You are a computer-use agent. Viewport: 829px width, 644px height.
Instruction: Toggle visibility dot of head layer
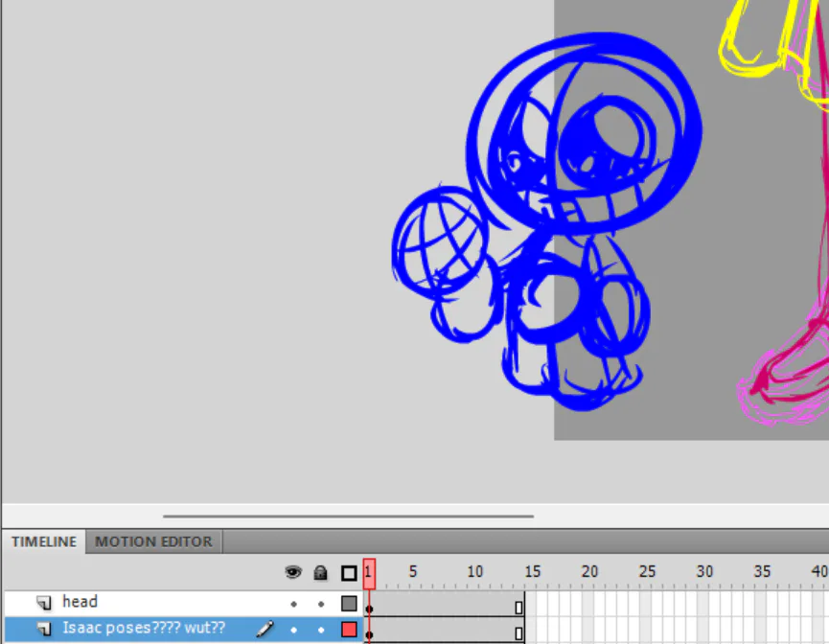[x=294, y=604]
